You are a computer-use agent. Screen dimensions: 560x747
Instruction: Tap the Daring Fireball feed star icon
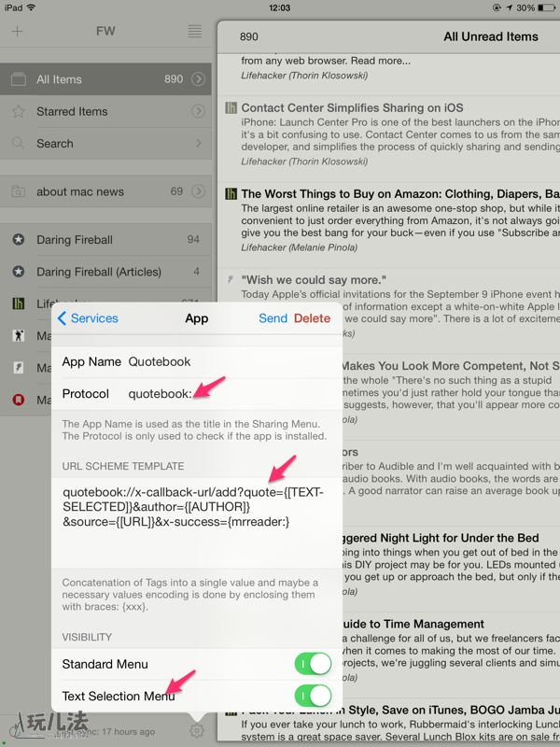18,239
